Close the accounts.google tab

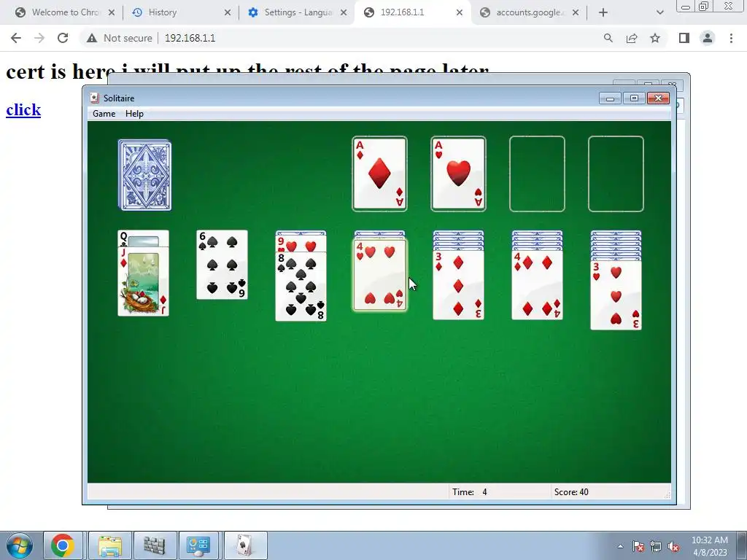click(x=576, y=12)
